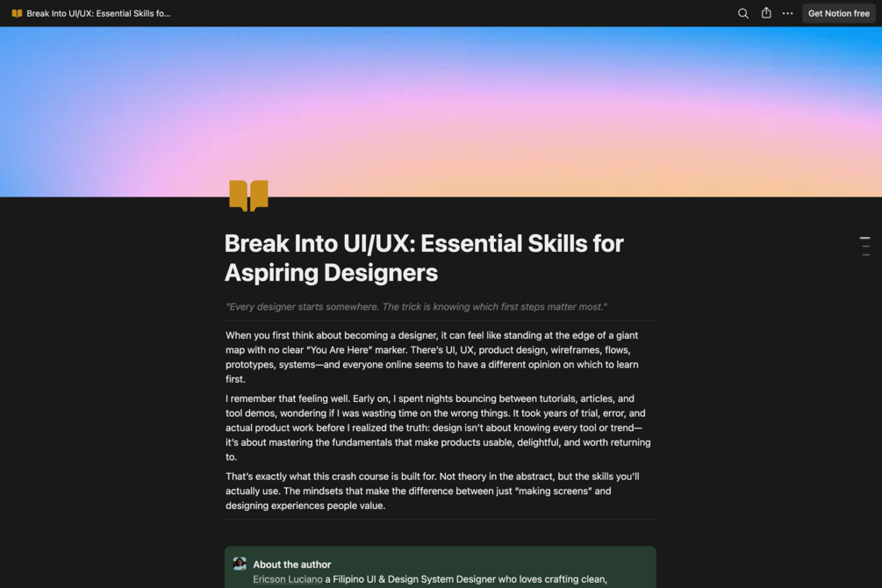Image resolution: width=882 pixels, height=588 pixels.
Task: Open the search magnifier icon
Action: 743,13
